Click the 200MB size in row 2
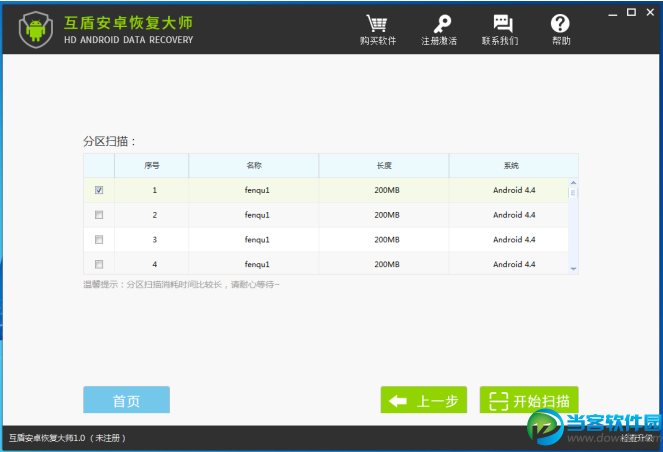Screen dimensions: 663x452 (x=387, y=215)
